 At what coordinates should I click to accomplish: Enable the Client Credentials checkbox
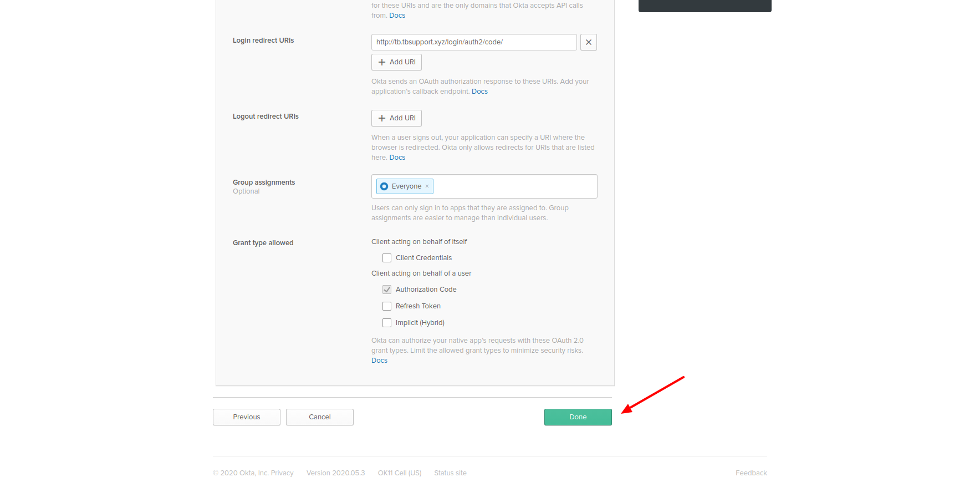coord(387,258)
